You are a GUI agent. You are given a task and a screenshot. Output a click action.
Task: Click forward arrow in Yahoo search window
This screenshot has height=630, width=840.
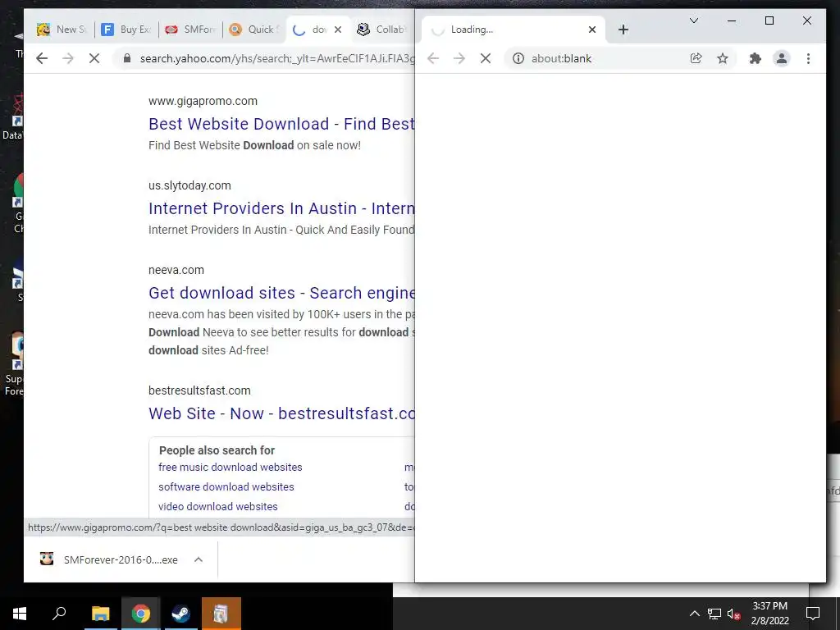(x=68, y=58)
